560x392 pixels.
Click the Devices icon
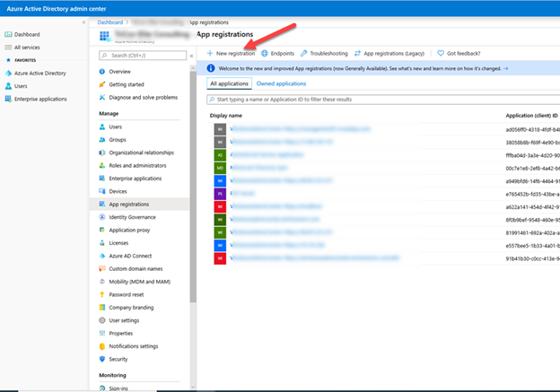102,191
